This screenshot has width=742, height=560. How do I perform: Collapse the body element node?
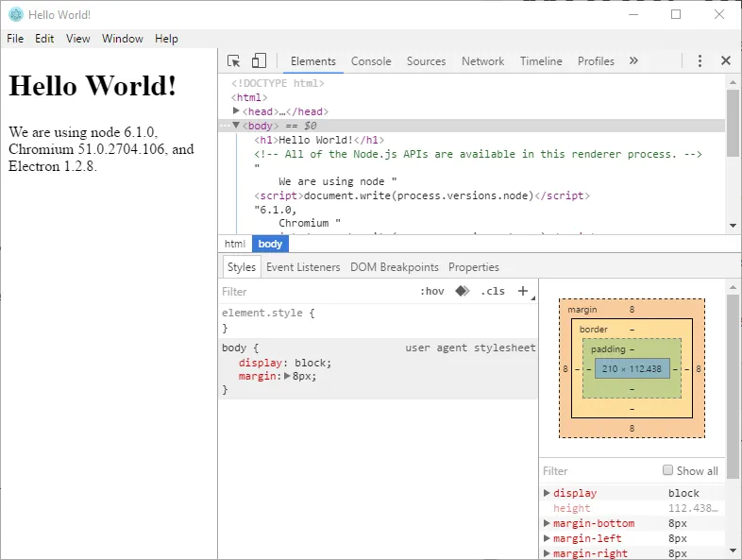pos(236,126)
